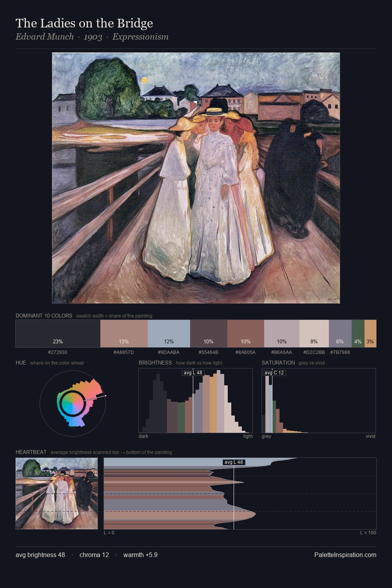Click the brightness histogram chart
392x588 pixels.
click(196, 401)
